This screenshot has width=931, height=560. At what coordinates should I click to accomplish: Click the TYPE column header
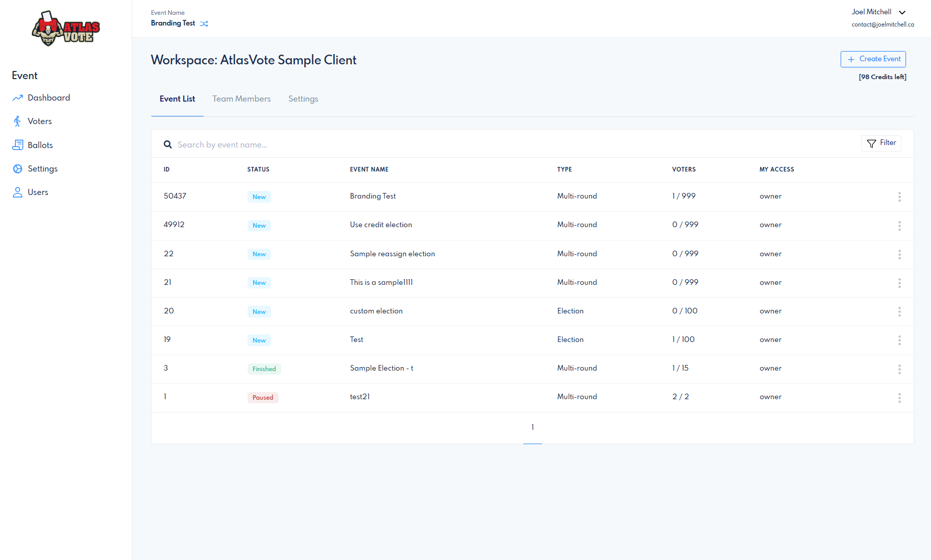(x=565, y=169)
